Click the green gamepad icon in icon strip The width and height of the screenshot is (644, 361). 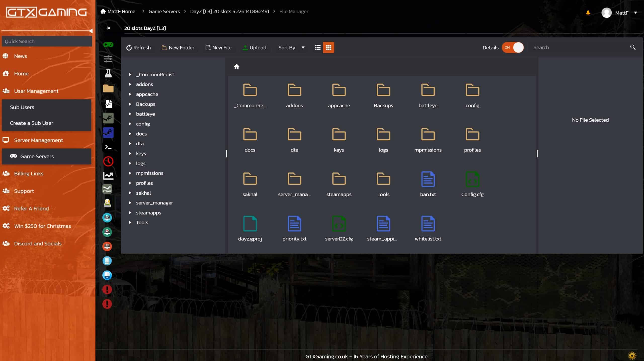pos(108,45)
